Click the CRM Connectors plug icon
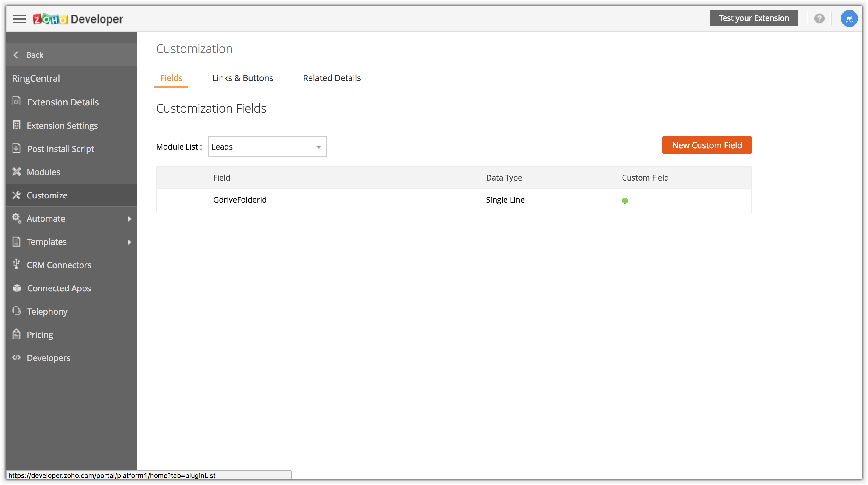 [16, 264]
